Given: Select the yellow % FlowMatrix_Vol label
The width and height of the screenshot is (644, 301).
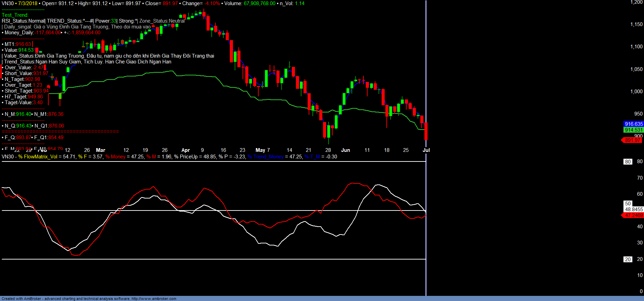Looking at the screenshot, I should 38,157.
